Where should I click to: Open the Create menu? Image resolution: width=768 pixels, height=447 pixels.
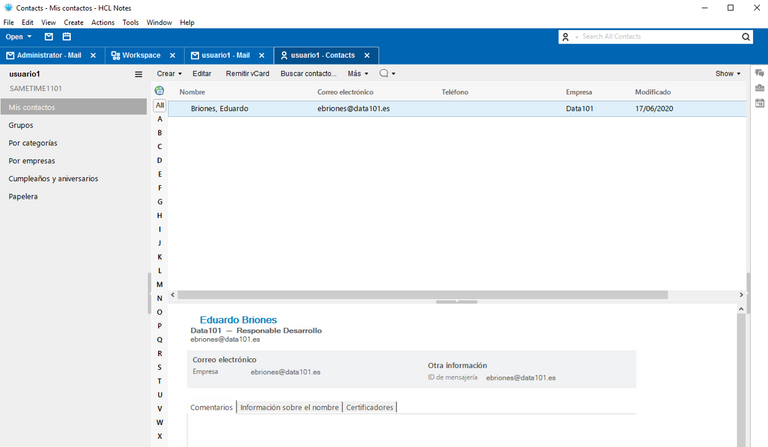coord(73,23)
